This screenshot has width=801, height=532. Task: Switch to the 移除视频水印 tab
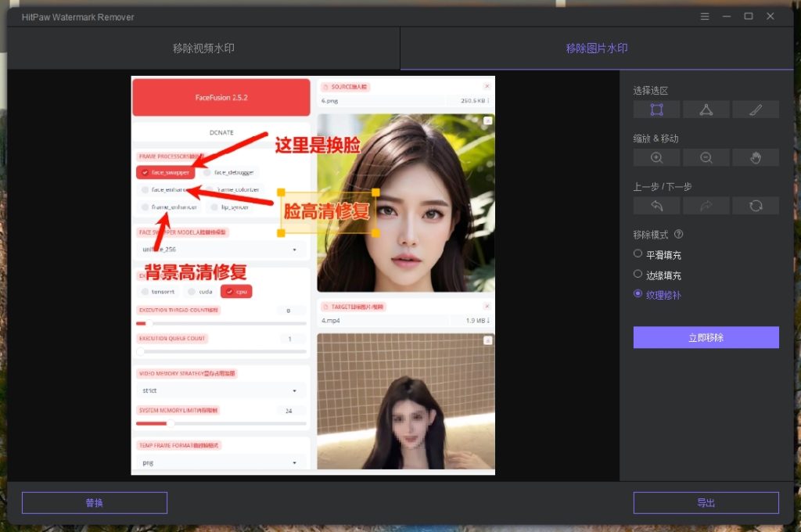pyautogui.click(x=203, y=48)
